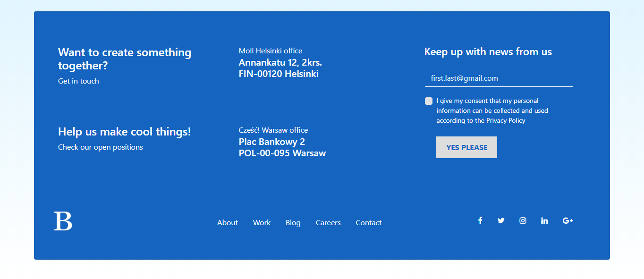The width and height of the screenshot is (644, 279).
Task: Click the newsletter email input field
Action: (498, 78)
